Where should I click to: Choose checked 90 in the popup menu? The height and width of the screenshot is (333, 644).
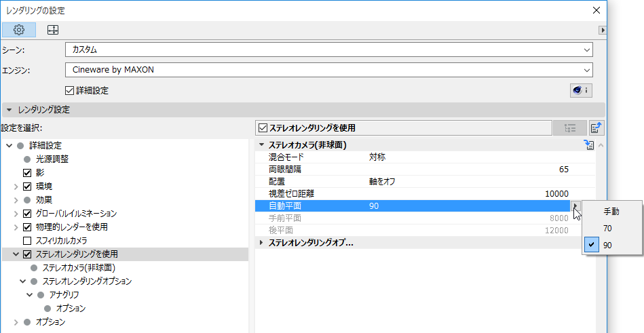point(612,245)
